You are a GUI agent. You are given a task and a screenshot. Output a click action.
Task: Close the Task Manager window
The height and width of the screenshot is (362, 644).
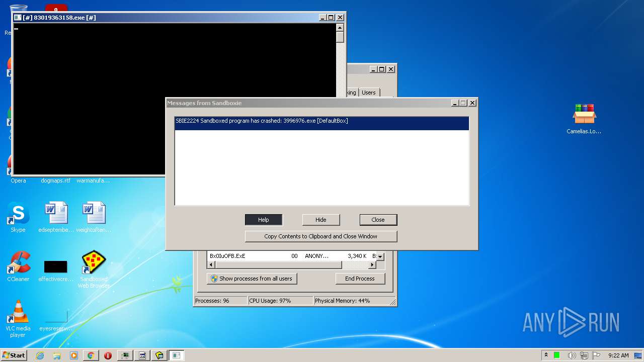390,69
